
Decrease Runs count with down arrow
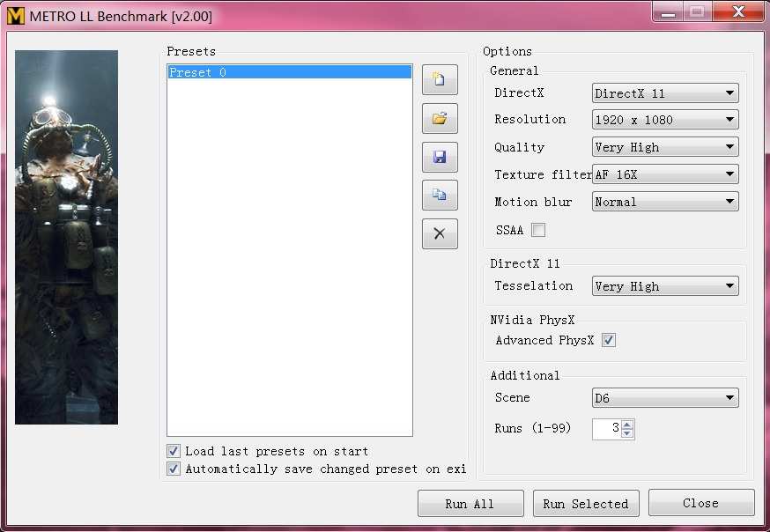(627, 433)
